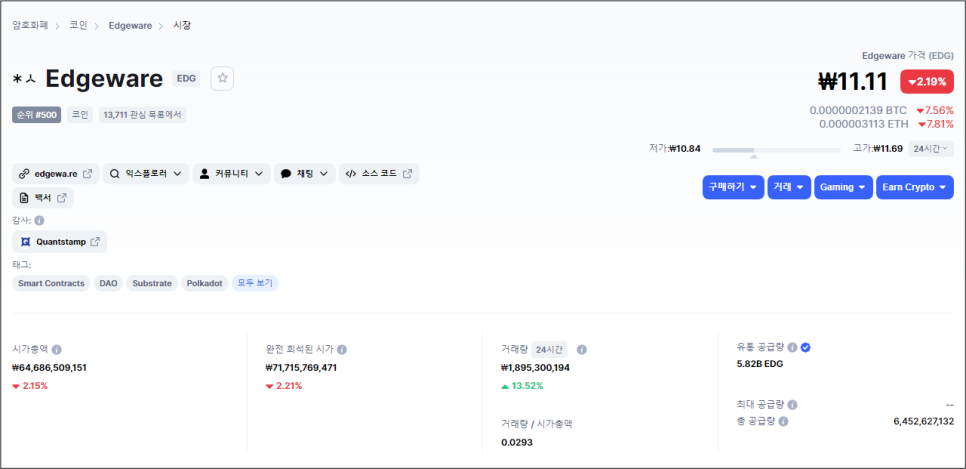
Task: Click the market cap info icon
Action: [57, 349]
